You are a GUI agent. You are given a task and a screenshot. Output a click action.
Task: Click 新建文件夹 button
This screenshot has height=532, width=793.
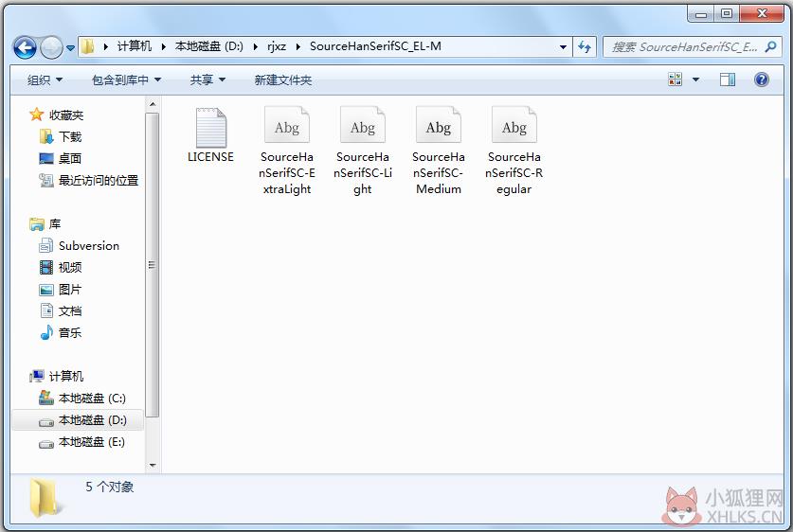coord(282,80)
